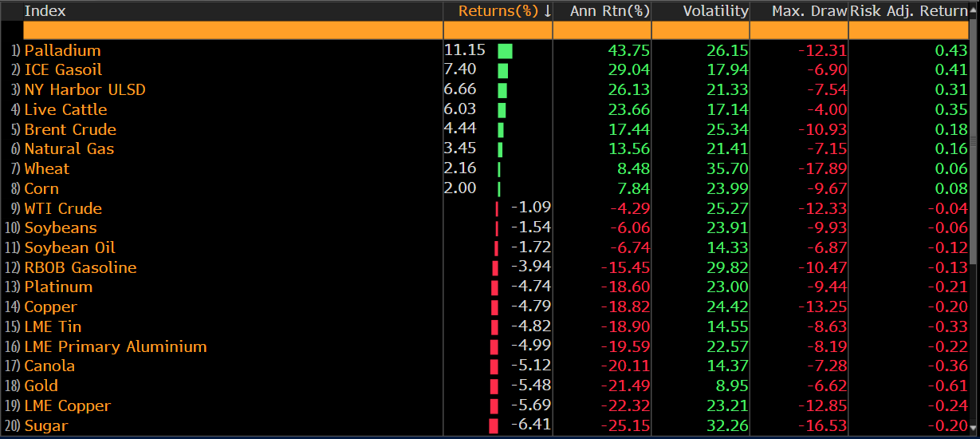Screen dimensions: 980x439
Task: Select the NY Harbor ULSD row
Action: click(x=485, y=89)
